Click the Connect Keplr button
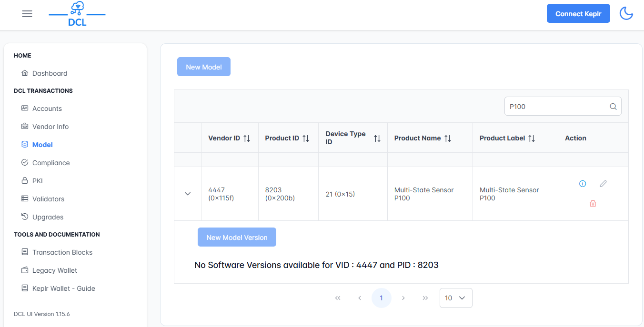This screenshot has width=644, height=327. (578, 14)
